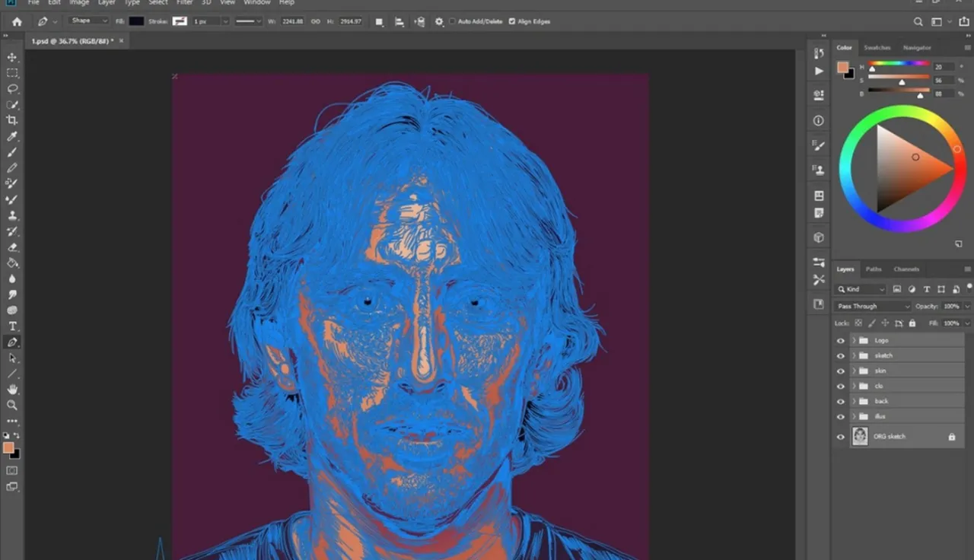Hide the Logo layer group
Viewport: 974px width, 560px height.
[x=841, y=341]
